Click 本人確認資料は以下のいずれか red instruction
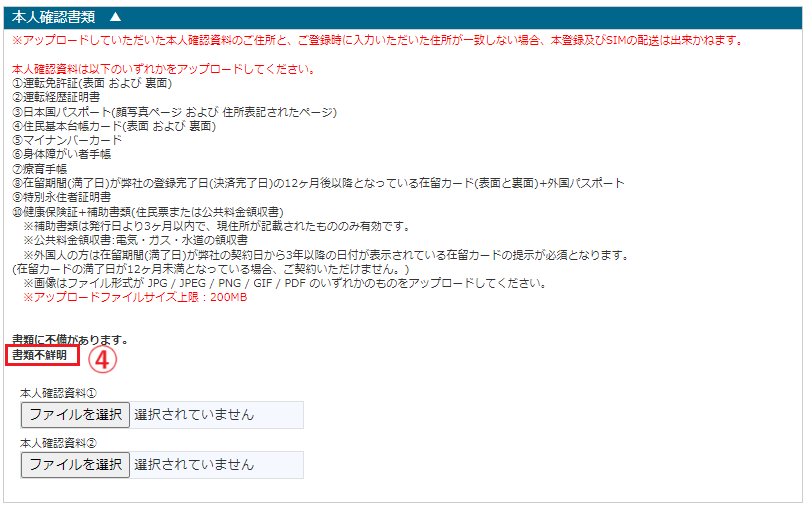 (x=164, y=69)
